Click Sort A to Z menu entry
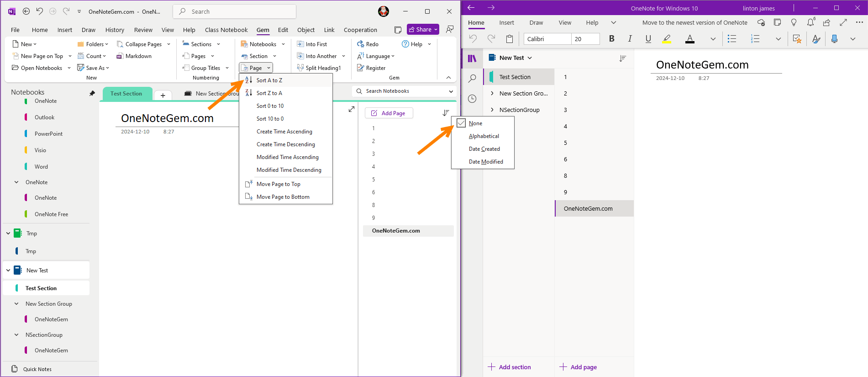 tap(286, 80)
